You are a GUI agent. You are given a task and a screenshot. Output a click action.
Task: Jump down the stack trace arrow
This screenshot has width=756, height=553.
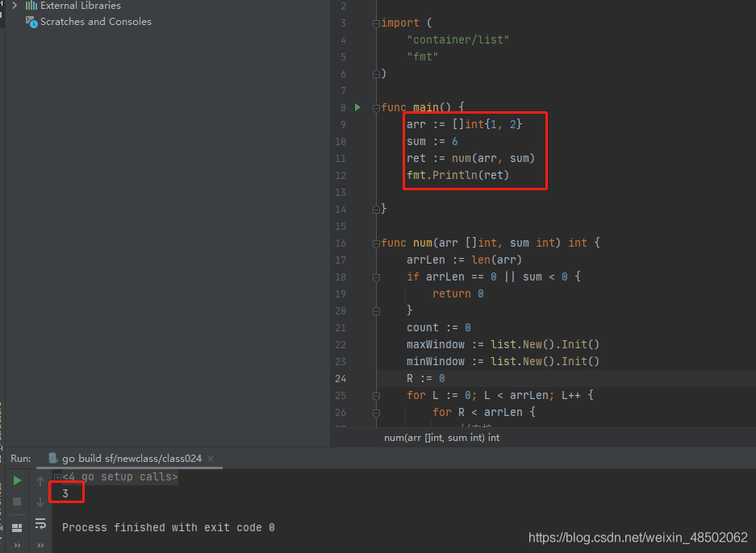coord(40,502)
